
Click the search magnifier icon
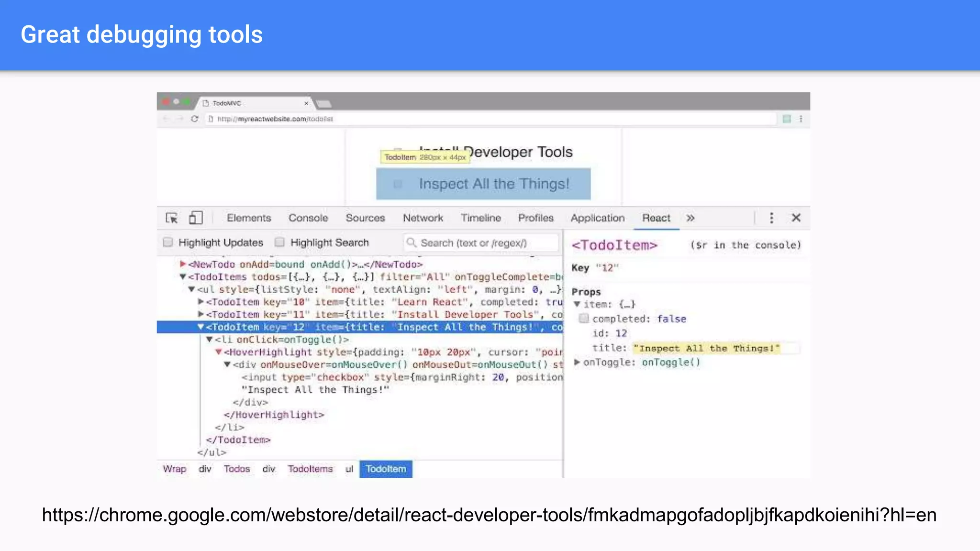coord(411,242)
